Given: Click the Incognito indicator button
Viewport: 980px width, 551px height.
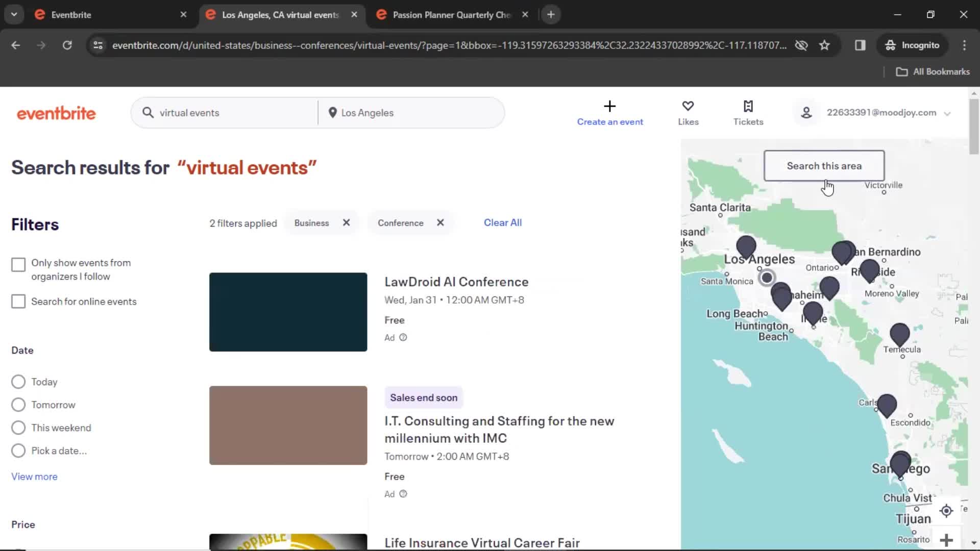Looking at the screenshot, I should [912, 45].
